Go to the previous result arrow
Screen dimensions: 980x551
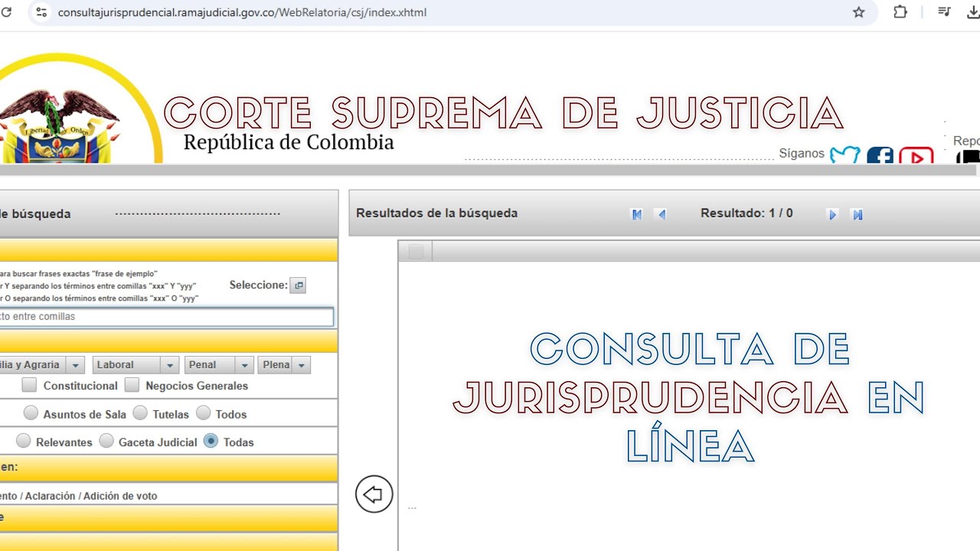click(x=661, y=214)
